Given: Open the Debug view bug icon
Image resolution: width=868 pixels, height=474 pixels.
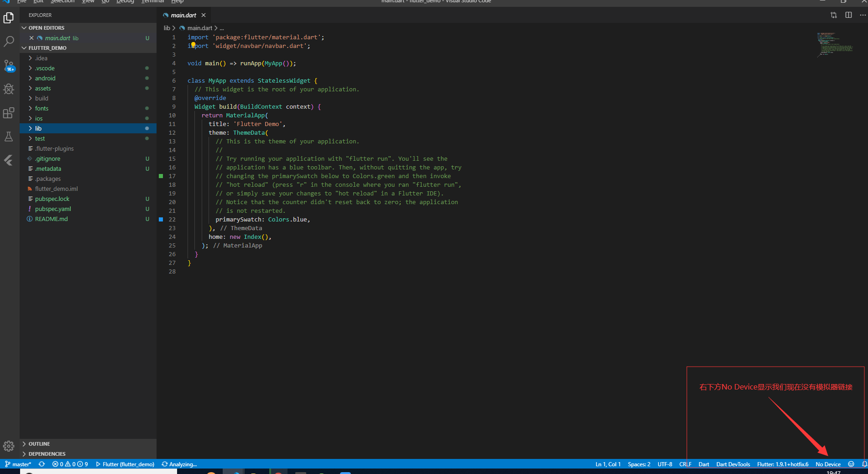Looking at the screenshot, I should pyautogui.click(x=9, y=89).
